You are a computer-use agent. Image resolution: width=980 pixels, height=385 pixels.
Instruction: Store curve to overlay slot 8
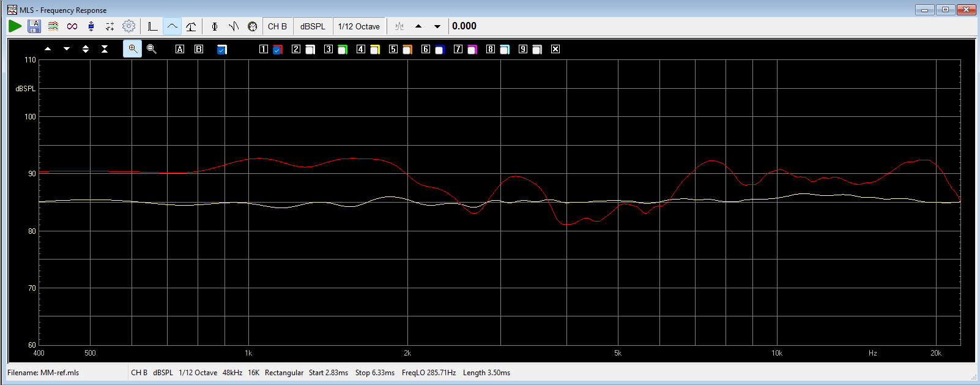(491, 49)
